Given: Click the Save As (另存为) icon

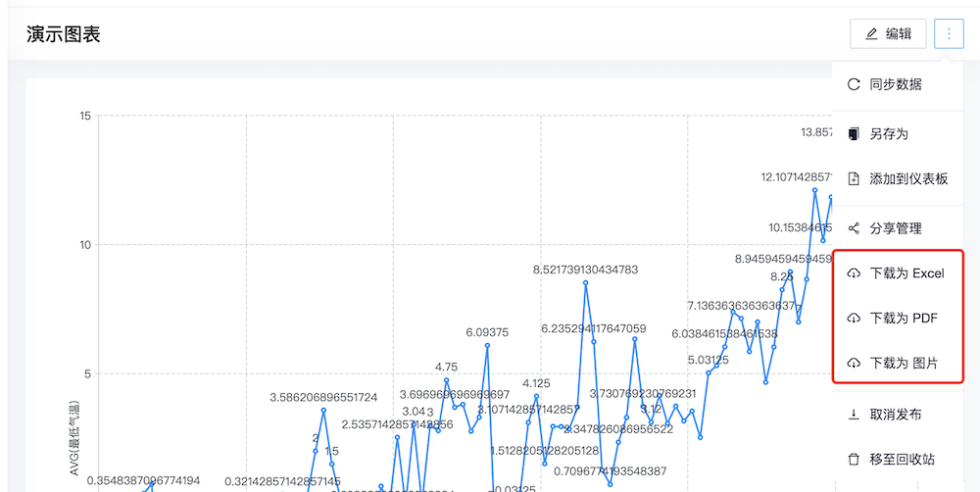Looking at the screenshot, I should coord(854,132).
